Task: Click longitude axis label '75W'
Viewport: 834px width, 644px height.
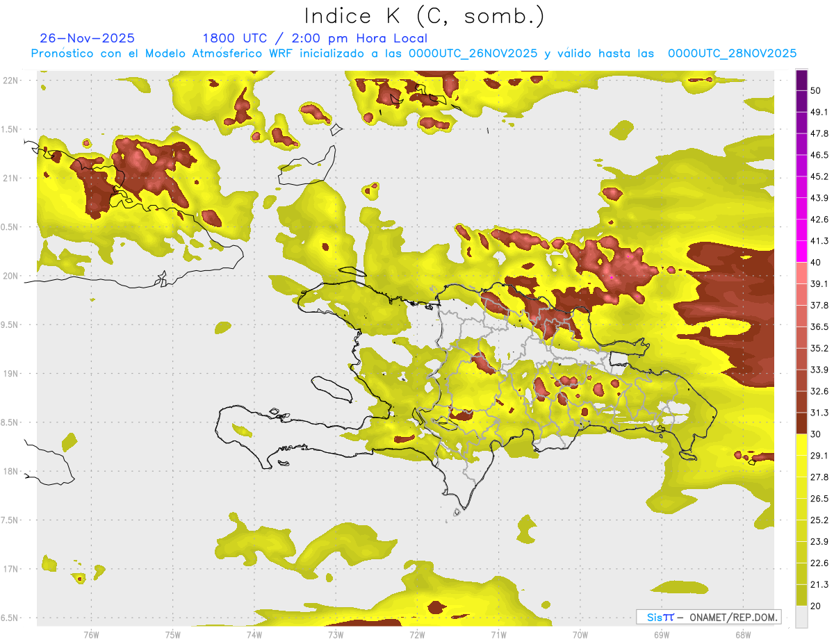Action: coord(173,634)
